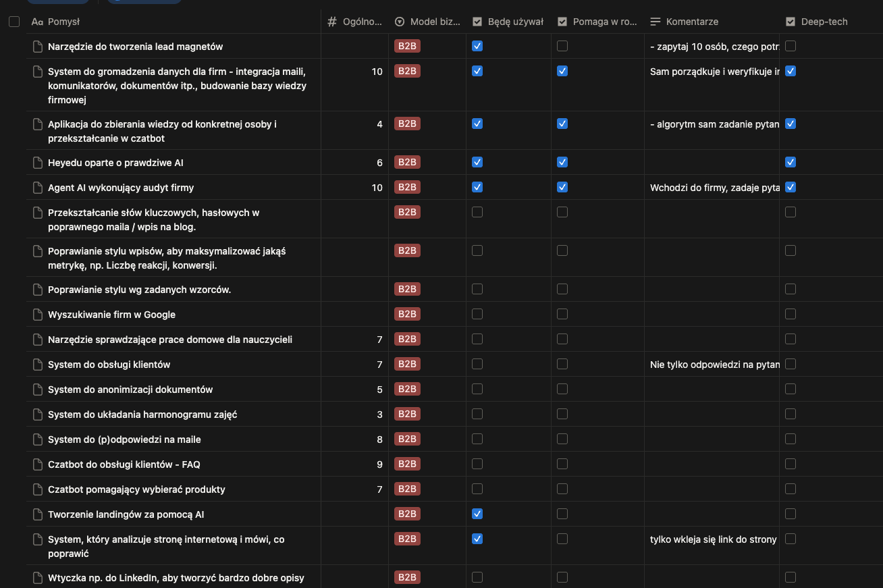The width and height of the screenshot is (883, 588).
Task: Click page icon of 'Czatbot do obsługi klientów - FAQ'
Action: click(38, 464)
